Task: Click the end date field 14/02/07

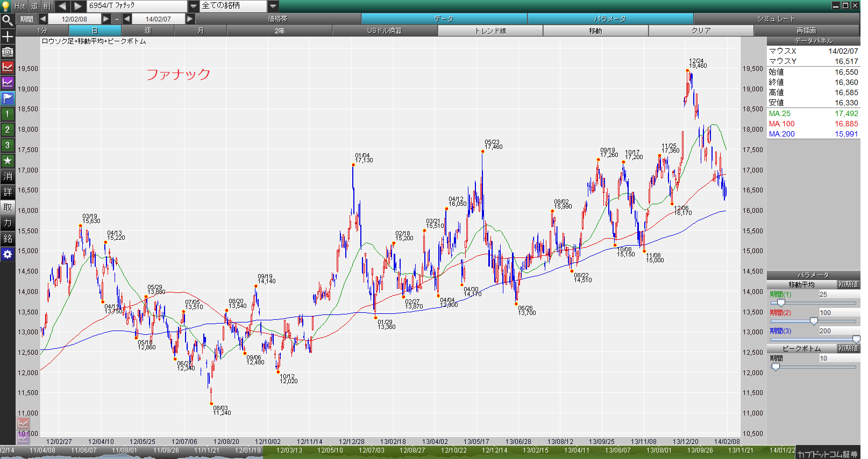Action: (x=158, y=19)
